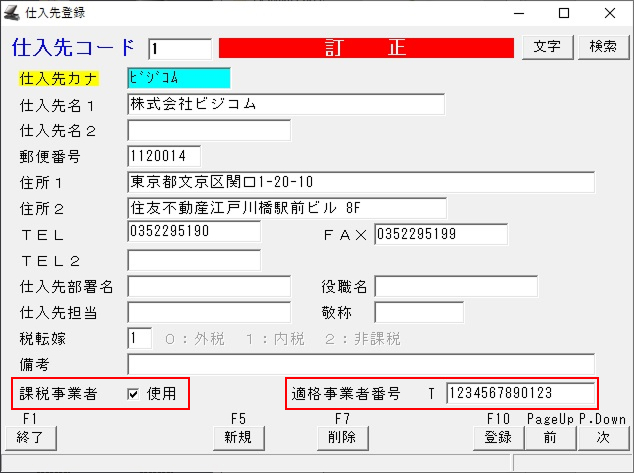Go to next supplier with 次
This screenshot has width=634, height=473.
(x=603, y=437)
